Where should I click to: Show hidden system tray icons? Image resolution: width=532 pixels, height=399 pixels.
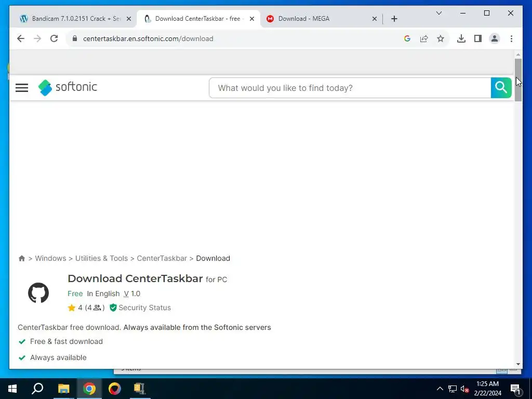[440, 389]
